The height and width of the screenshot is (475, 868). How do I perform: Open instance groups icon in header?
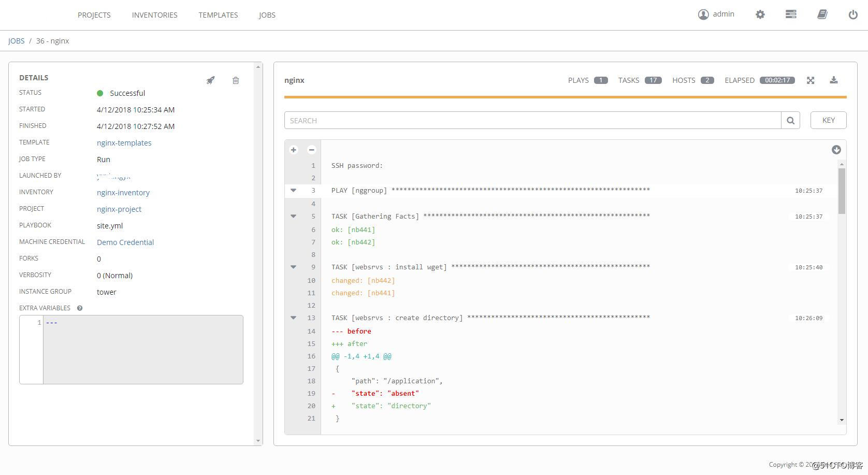coord(791,15)
